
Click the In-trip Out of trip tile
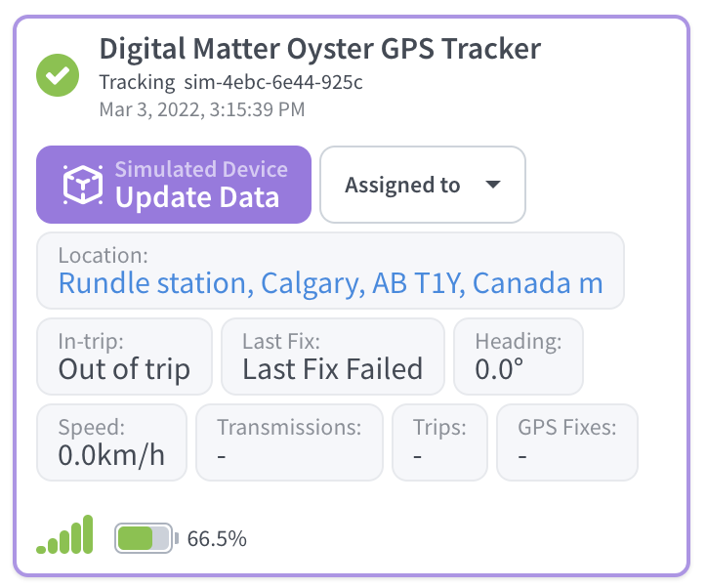(124, 357)
